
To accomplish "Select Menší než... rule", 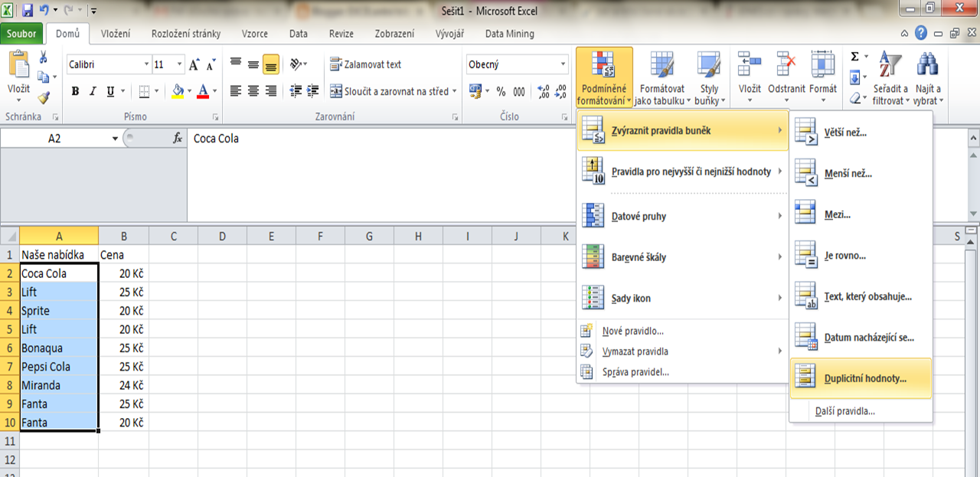I will (x=861, y=174).
